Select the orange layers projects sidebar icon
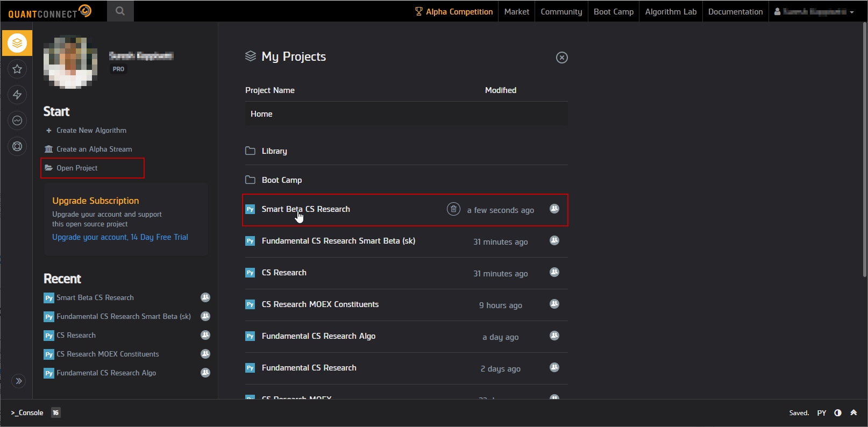Viewport: 868px width, 427px height. pos(17,43)
